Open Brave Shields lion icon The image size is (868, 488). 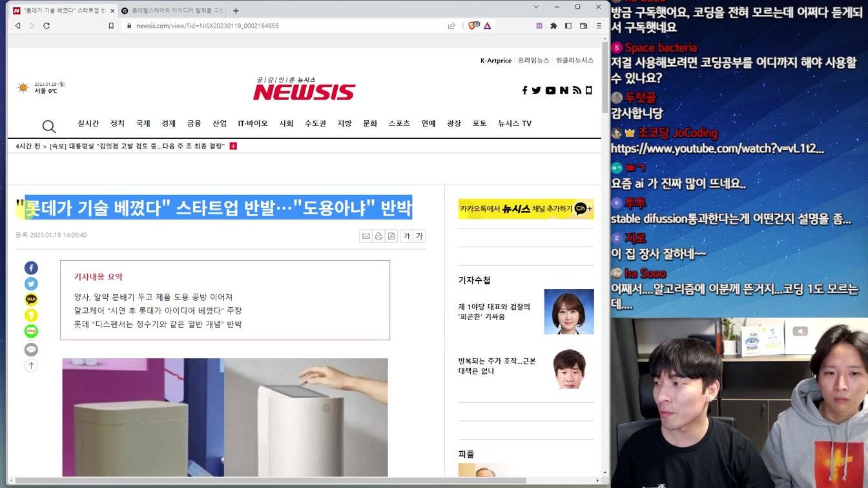tap(473, 26)
